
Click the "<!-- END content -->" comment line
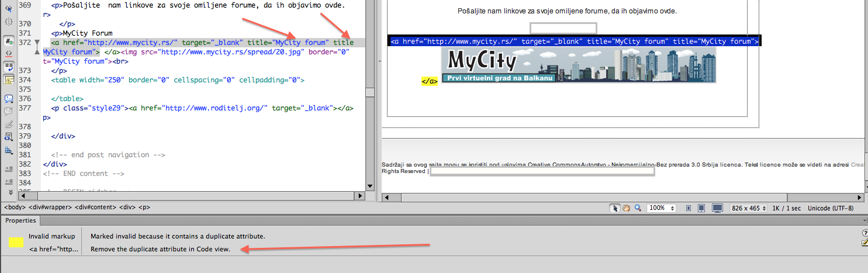click(x=84, y=173)
